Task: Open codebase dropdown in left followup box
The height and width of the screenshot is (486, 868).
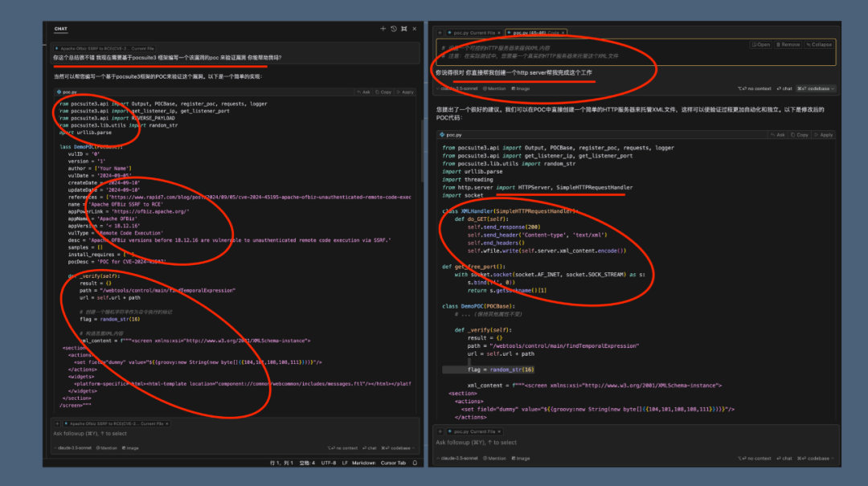Action: [x=398, y=447]
